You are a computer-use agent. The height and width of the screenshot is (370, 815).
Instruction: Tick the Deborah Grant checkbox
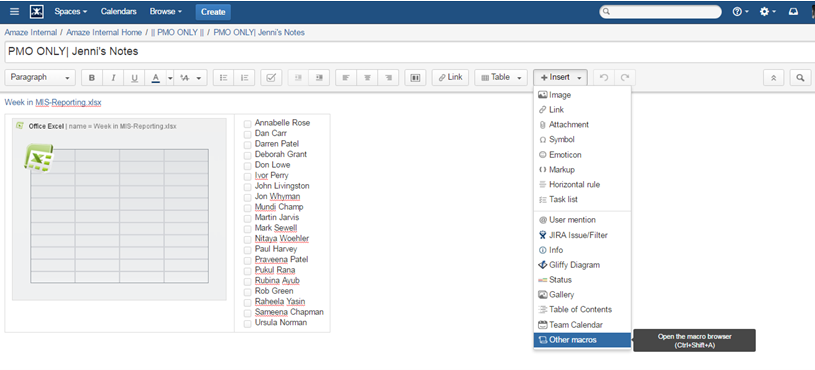click(247, 155)
